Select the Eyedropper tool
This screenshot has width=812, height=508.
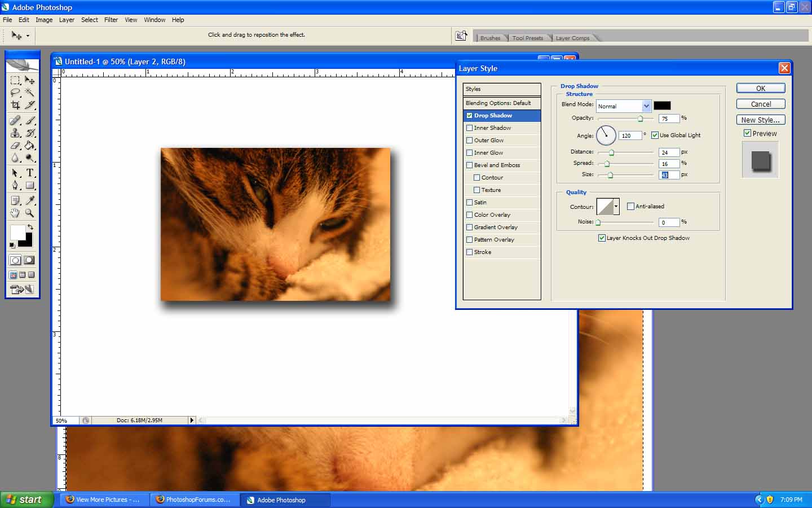click(x=30, y=200)
